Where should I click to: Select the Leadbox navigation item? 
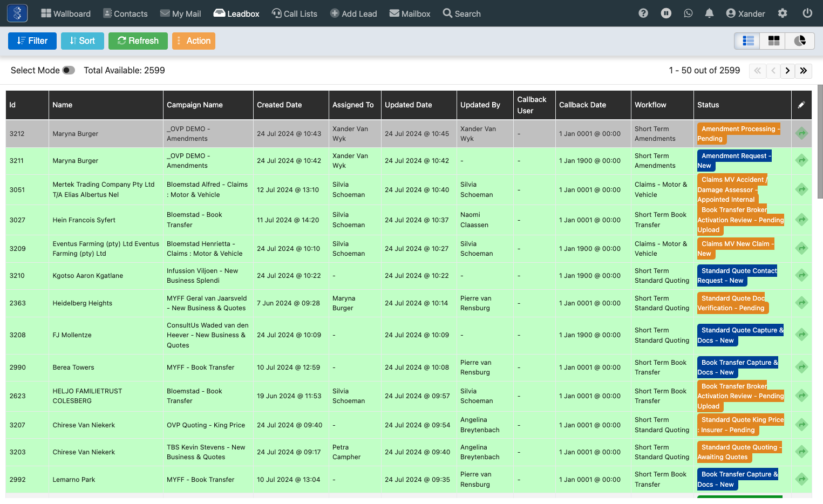point(236,13)
